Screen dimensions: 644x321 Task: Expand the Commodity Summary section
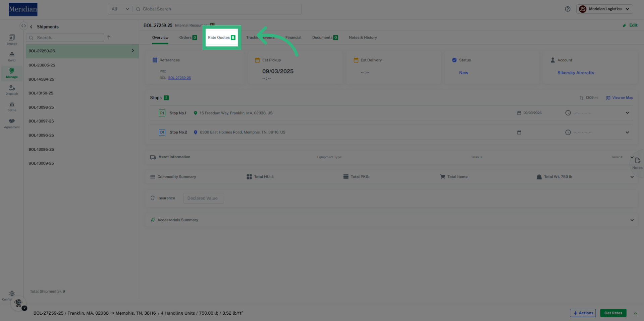(x=632, y=177)
